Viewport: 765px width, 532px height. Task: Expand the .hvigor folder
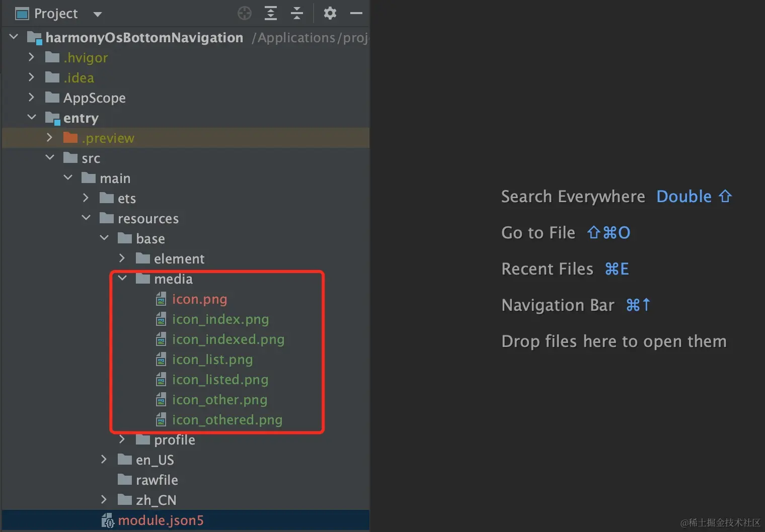point(31,57)
